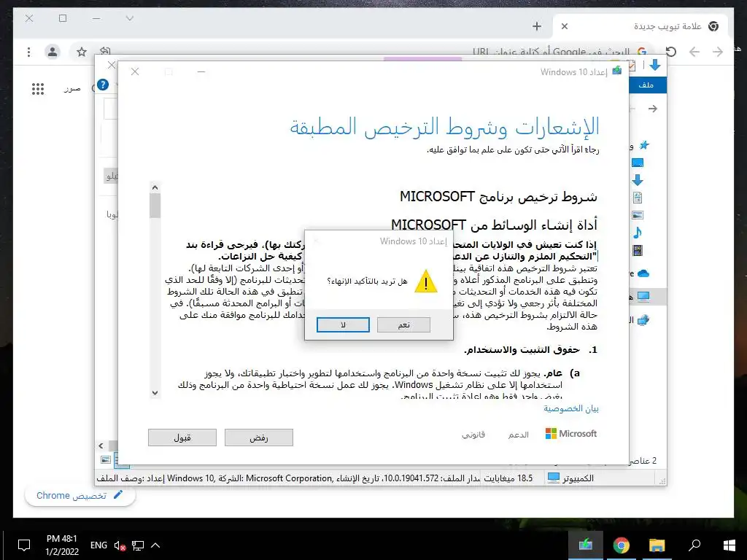Click the قبول button in Windows 10 setup
The width and height of the screenshot is (747, 560).
pyautogui.click(x=182, y=437)
